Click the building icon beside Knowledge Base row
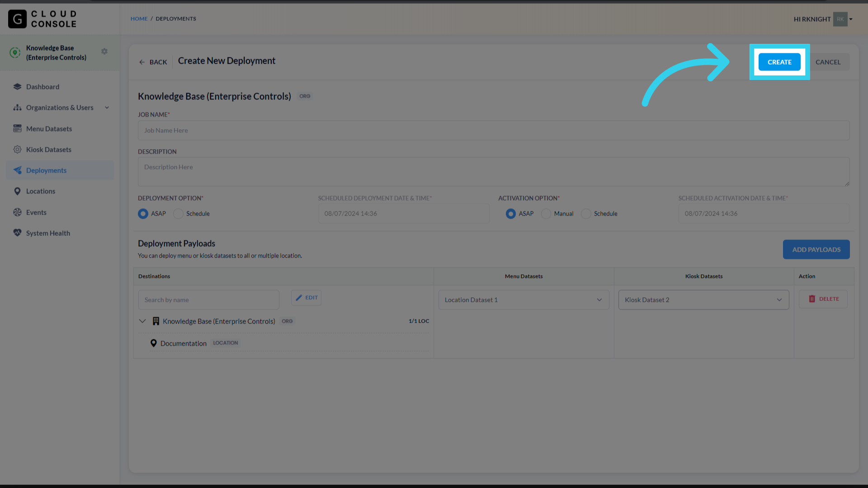 (x=156, y=321)
